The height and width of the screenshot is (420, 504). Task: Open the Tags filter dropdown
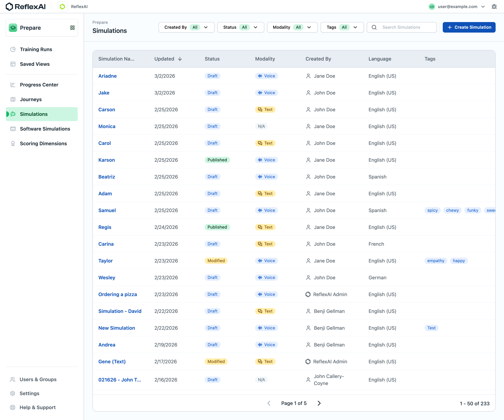click(x=342, y=27)
